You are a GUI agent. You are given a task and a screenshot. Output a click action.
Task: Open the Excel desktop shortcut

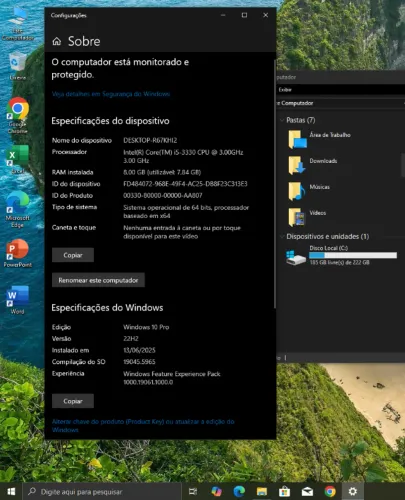(18, 159)
